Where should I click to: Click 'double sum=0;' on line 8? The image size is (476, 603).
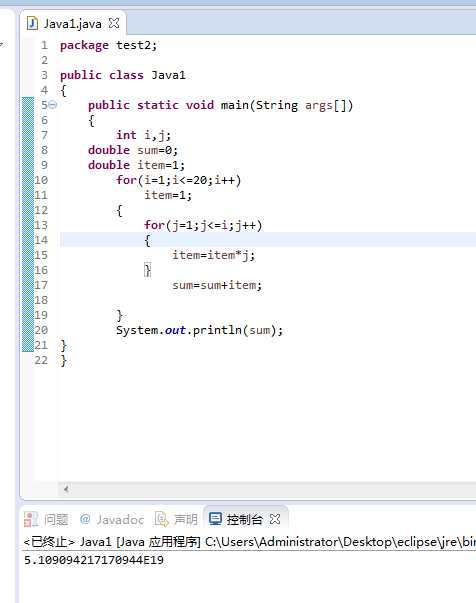click(x=133, y=150)
